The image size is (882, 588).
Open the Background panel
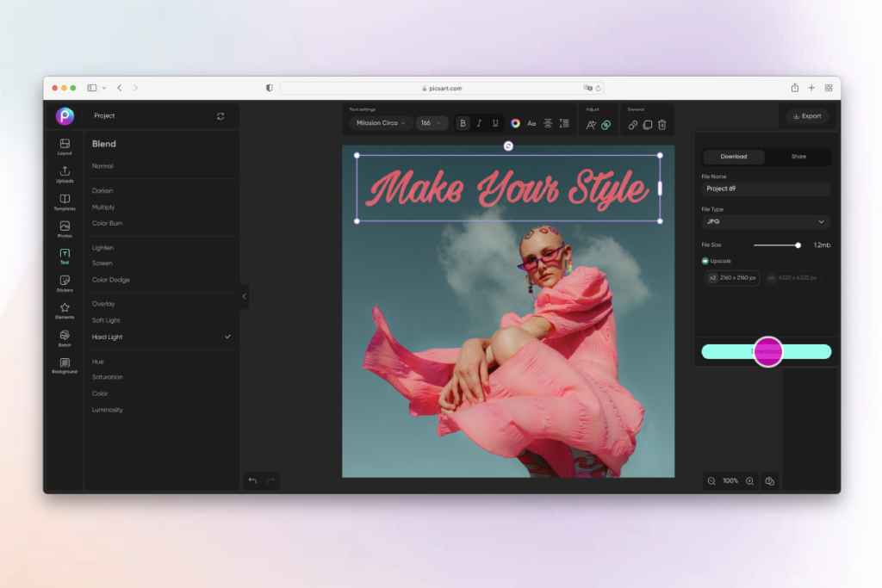pos(64,367)
